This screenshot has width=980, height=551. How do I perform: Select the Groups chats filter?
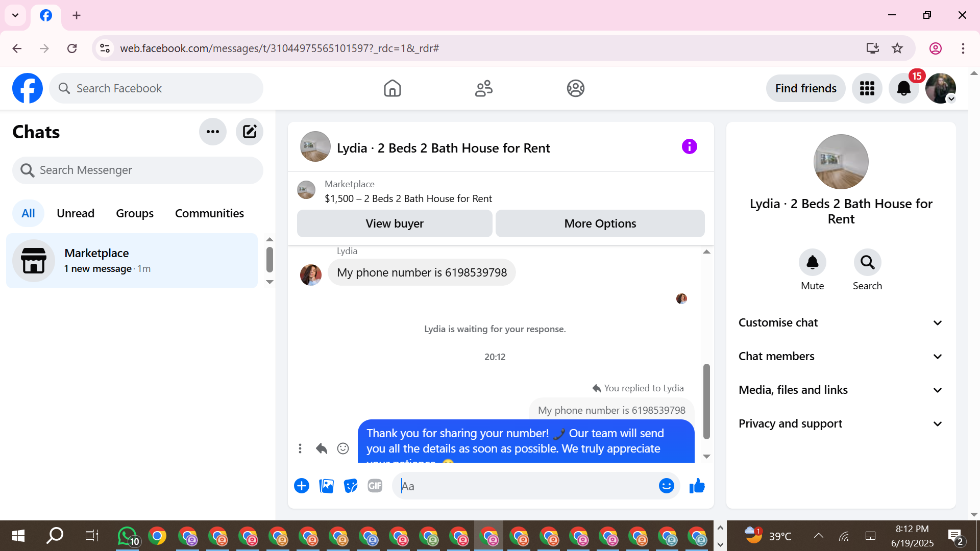pos(135,213)
